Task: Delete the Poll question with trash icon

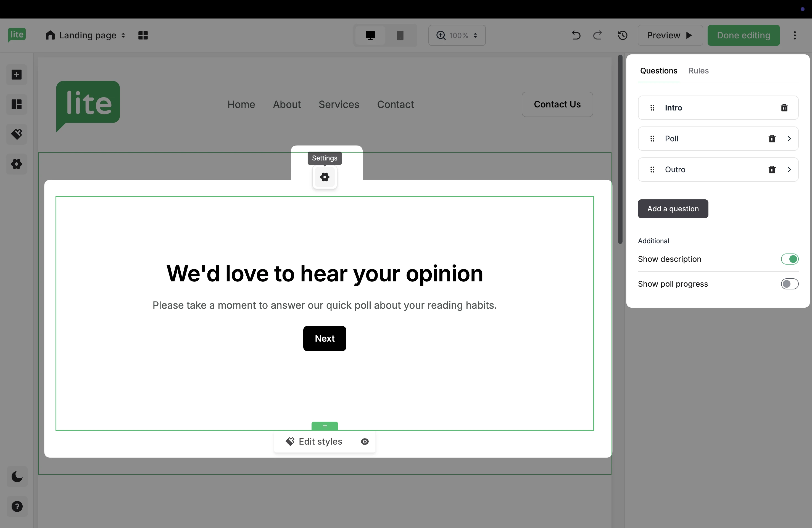Action: pos(772,139)
